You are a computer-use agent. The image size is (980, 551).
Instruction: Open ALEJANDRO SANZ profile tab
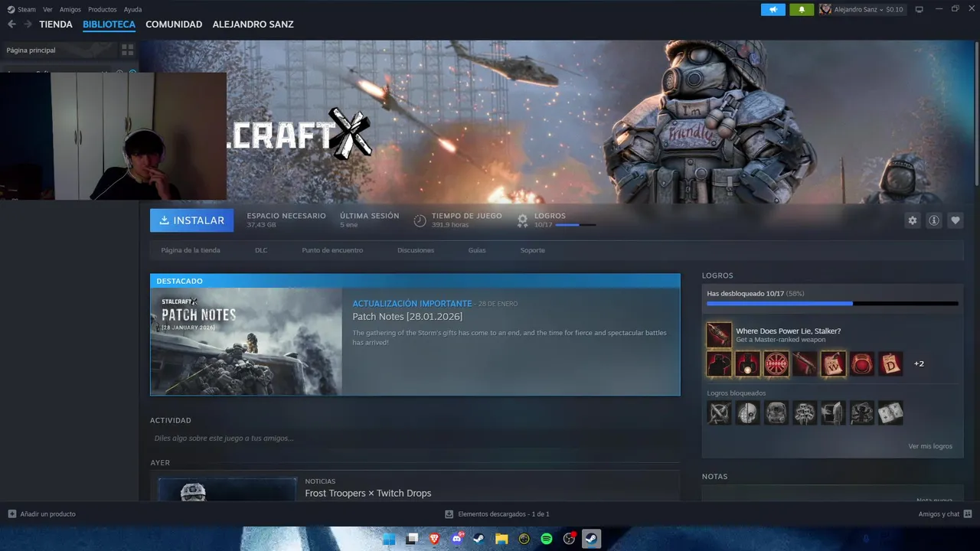coord(253,24)
